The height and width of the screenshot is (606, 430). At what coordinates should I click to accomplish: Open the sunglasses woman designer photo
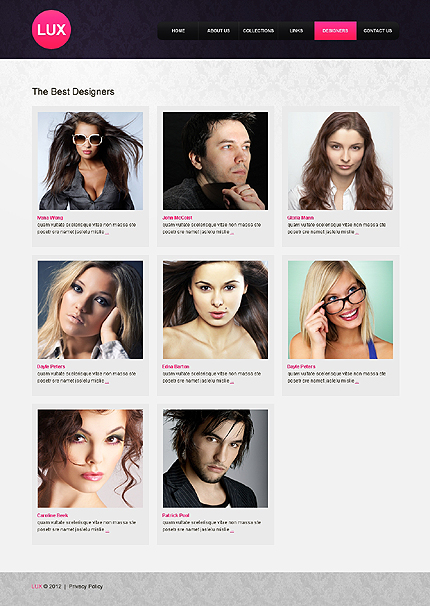coord(90,161)
